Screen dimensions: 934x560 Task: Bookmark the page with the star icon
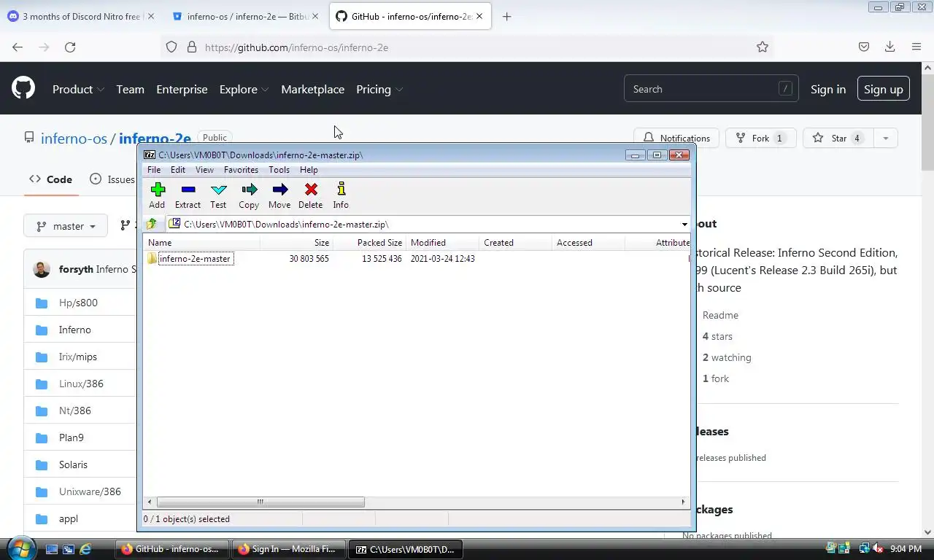763,47
